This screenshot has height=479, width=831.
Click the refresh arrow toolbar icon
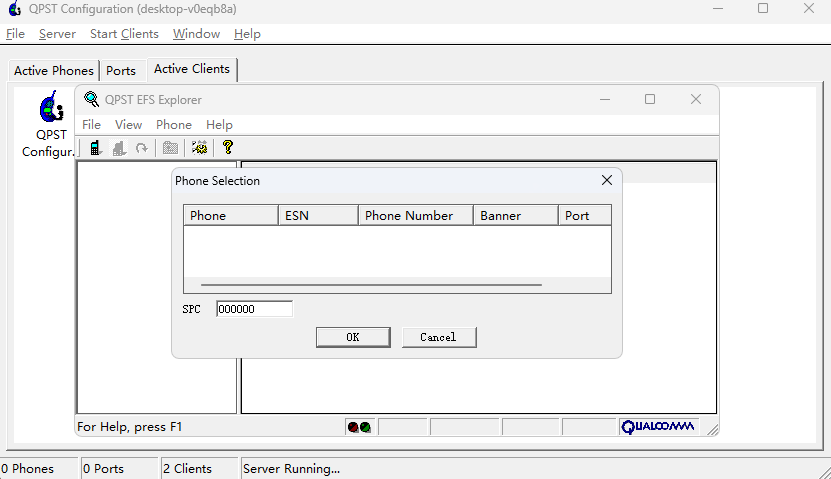tap(142, 148)
